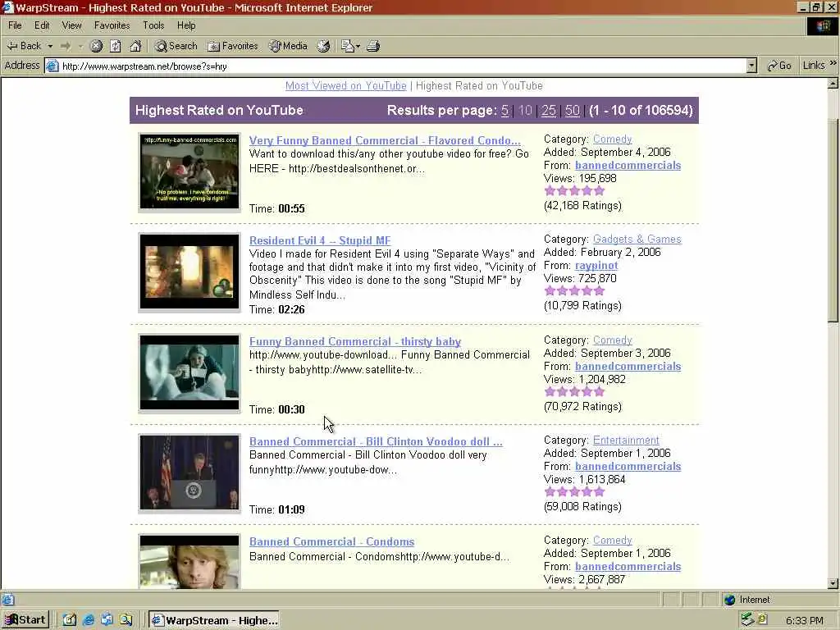The height and width of the screenshot is (630, 840).
Task: Click star rating above 42,168 Ratings
Action: pos(574,190)
